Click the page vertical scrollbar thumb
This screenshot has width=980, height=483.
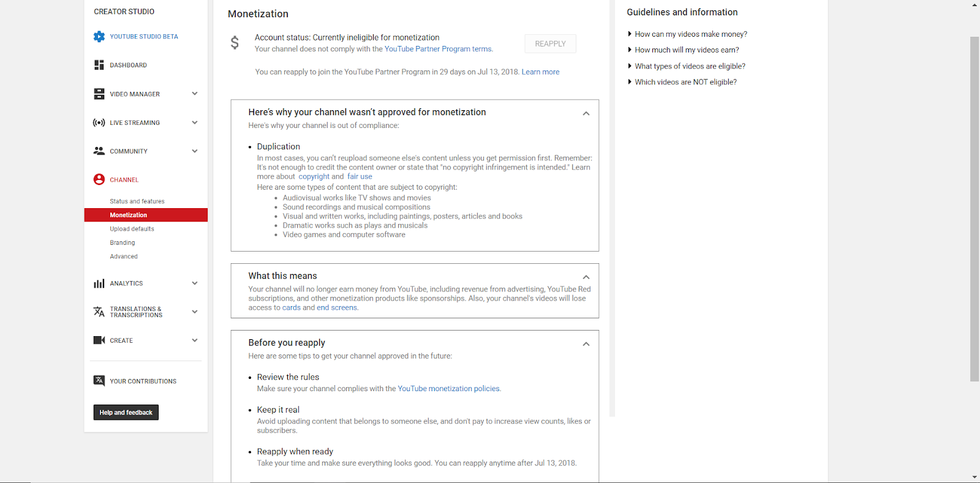974,208
